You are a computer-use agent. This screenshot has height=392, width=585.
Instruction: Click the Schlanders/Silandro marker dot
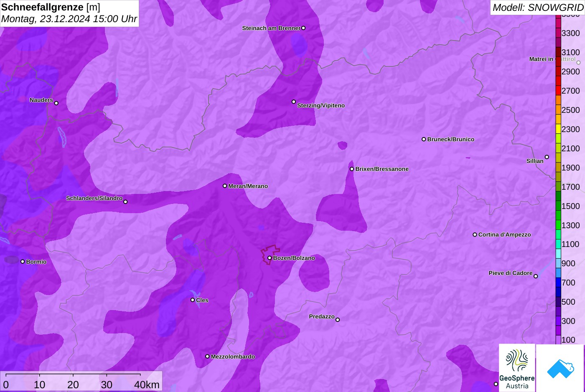pos(125,202)
